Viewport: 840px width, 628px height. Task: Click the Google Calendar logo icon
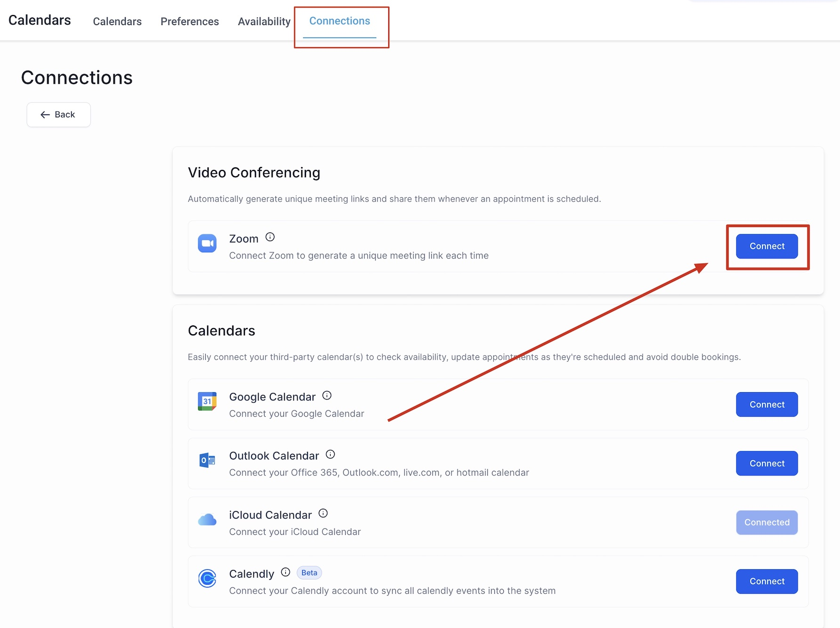[x=207, y=401]
